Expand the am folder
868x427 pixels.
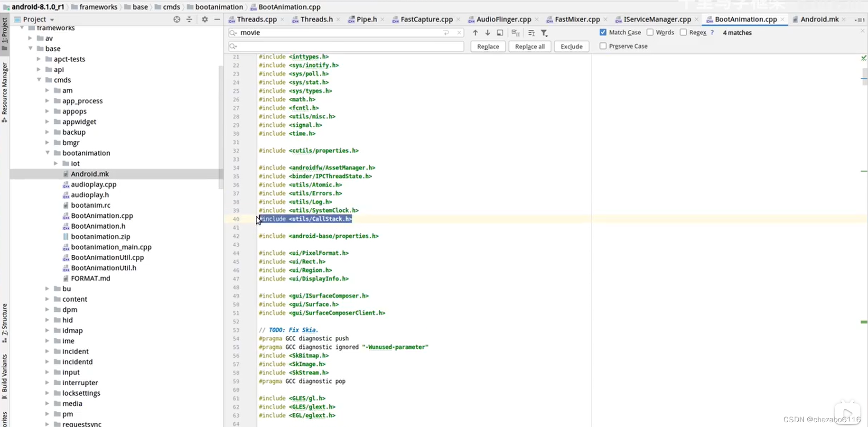point(47,90)
